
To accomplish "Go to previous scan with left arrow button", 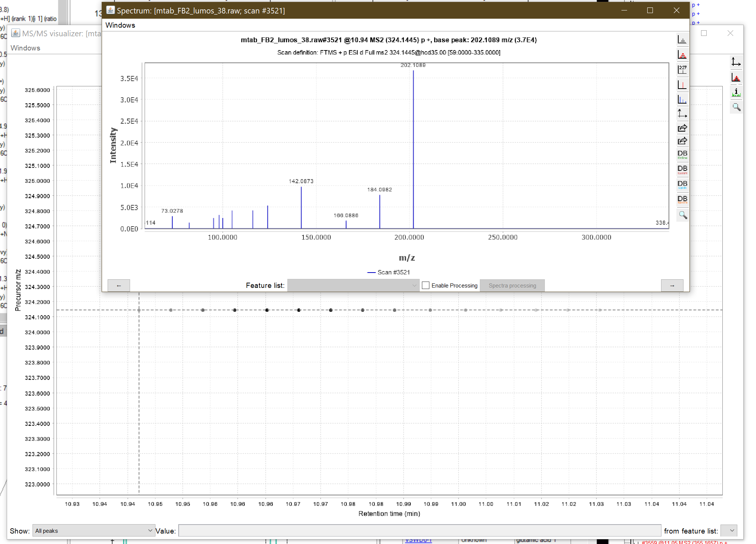I will (119, 285).
